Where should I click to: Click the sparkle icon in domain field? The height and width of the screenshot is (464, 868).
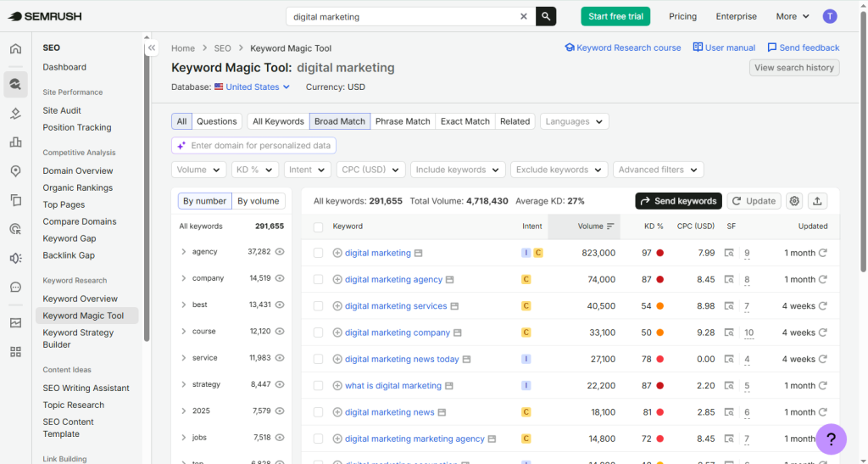click(x=181, y=146)
